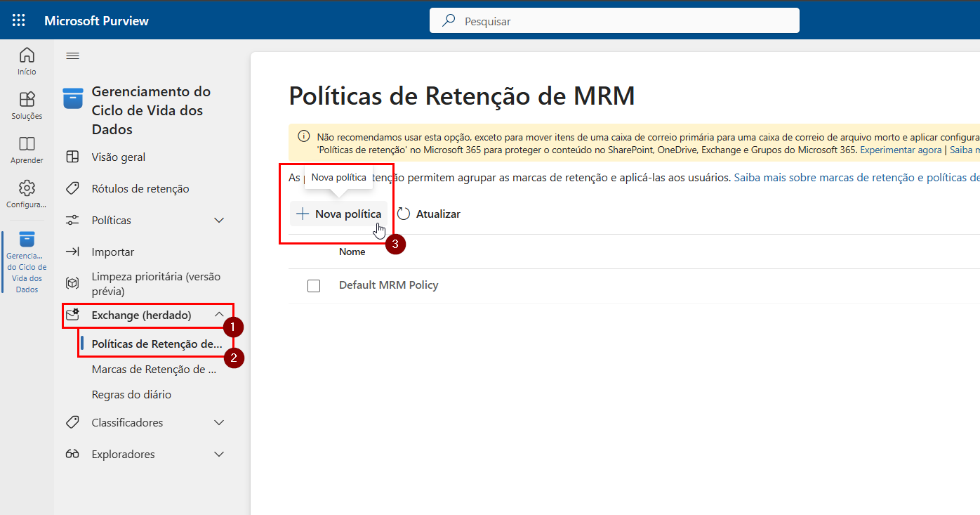Expand the Classificadores menu chevron
The width and height of the screenshot is (980, 515).
(219, 423)
